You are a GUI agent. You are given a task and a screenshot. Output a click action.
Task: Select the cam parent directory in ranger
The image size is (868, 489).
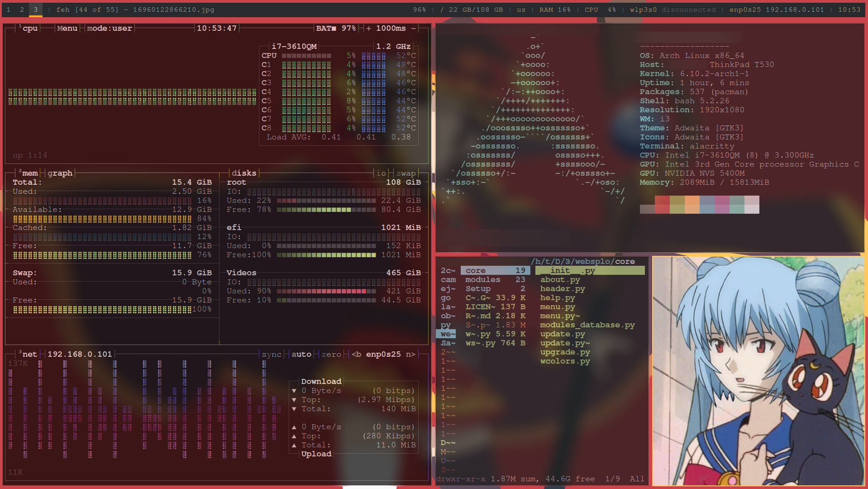448,279
